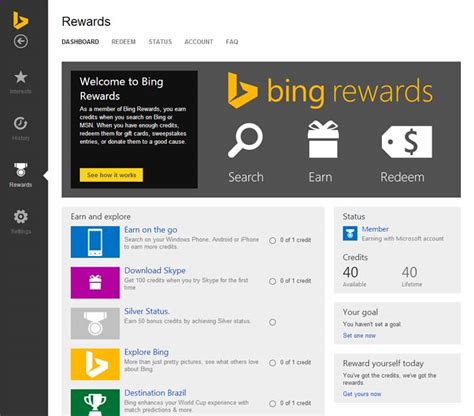
Task: Click the See how it works button
Action: pos(111,175)
